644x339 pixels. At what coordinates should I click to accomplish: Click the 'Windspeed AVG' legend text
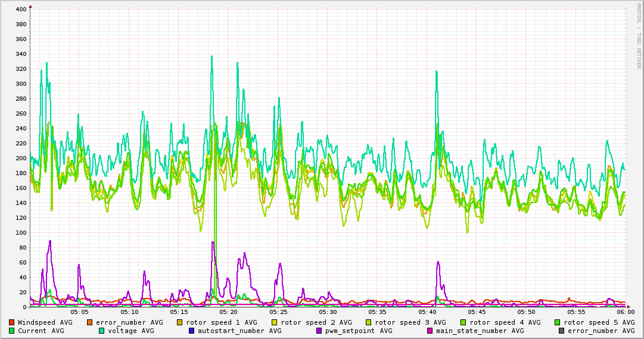(45, 322)
